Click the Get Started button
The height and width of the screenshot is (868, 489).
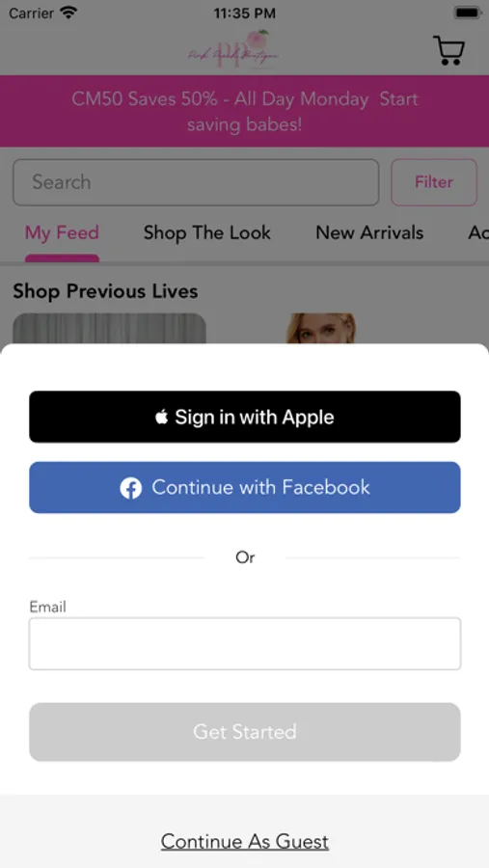(x=245, y=732)
